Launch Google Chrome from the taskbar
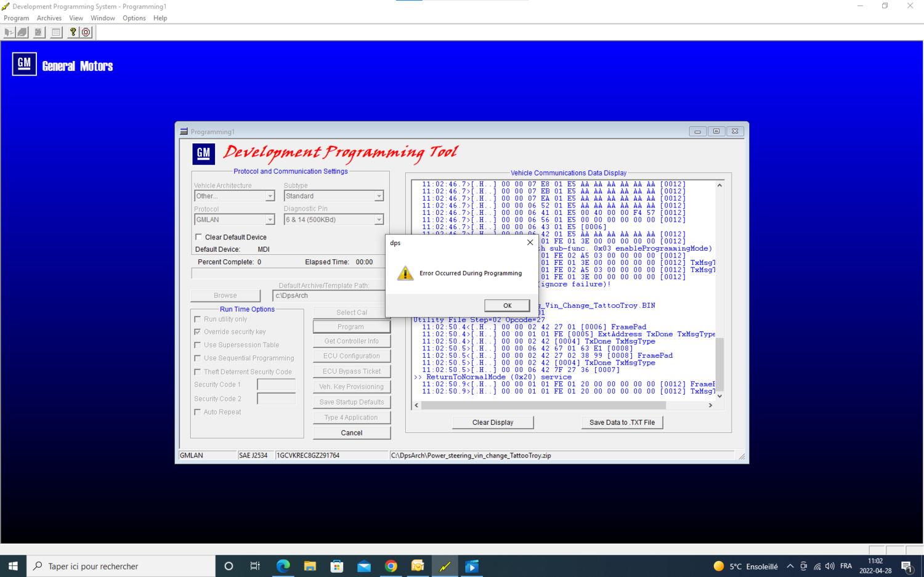 tap(391, 566)
